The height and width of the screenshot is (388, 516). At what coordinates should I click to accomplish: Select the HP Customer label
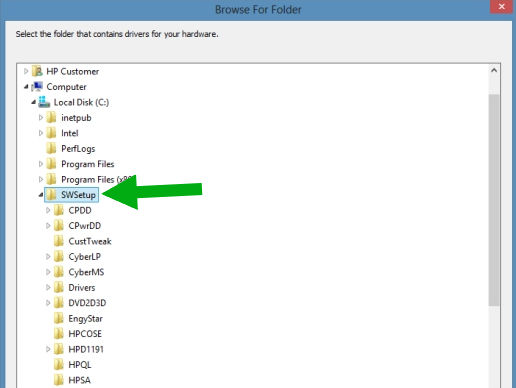click(73, 71)
